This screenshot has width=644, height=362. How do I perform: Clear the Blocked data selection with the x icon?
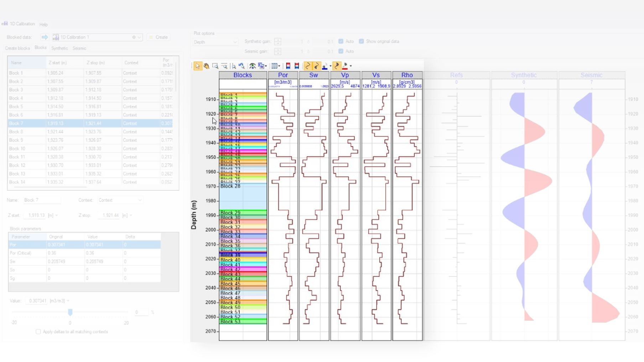click(x=134, y=37)
